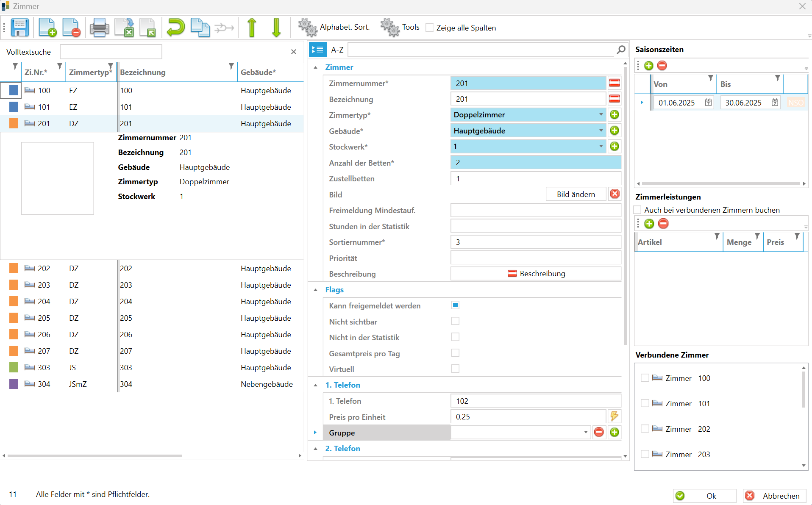The image size is (812, 505).
Task: Remove a Zimmerleistungen article
Action: pos(663,224)
